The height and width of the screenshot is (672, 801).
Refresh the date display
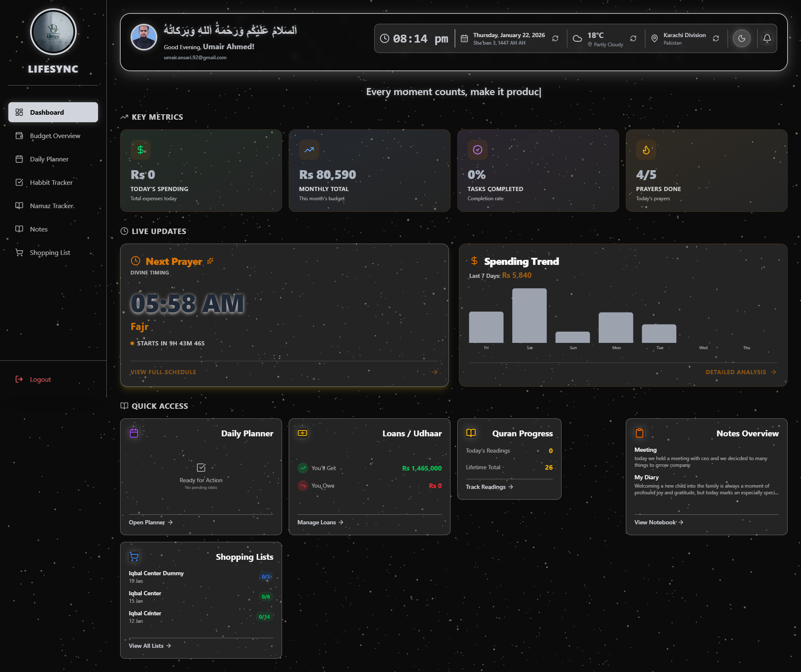(x=555, y=38)
